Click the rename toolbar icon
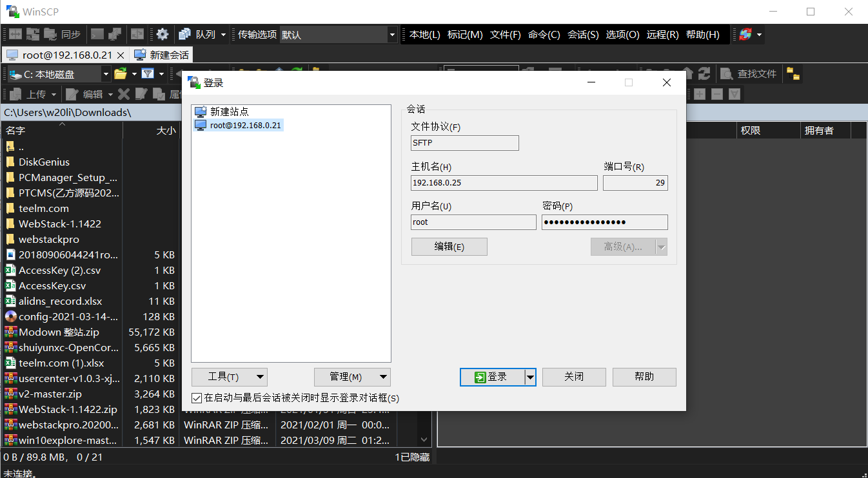 (x=141, y=94)
